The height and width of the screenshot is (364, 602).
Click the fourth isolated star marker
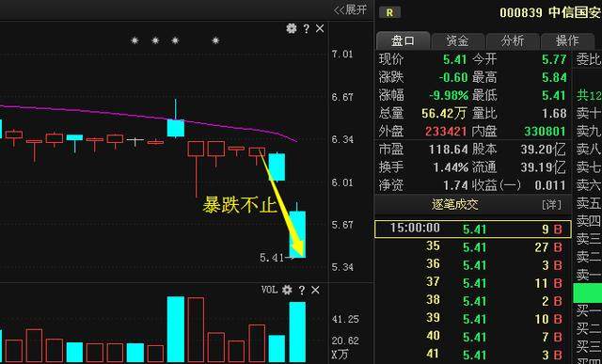(x=215, y=40)
